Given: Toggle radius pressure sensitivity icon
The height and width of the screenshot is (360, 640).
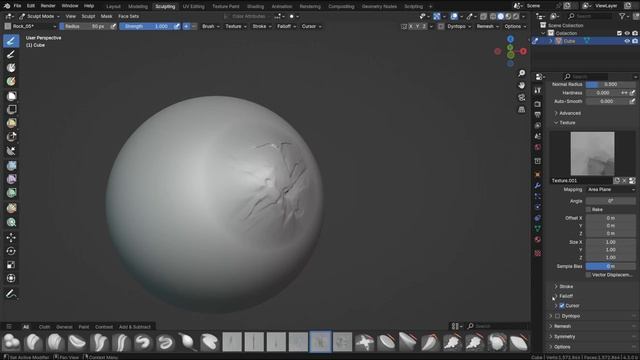Looking at the screenshot, I should point(113,26).
